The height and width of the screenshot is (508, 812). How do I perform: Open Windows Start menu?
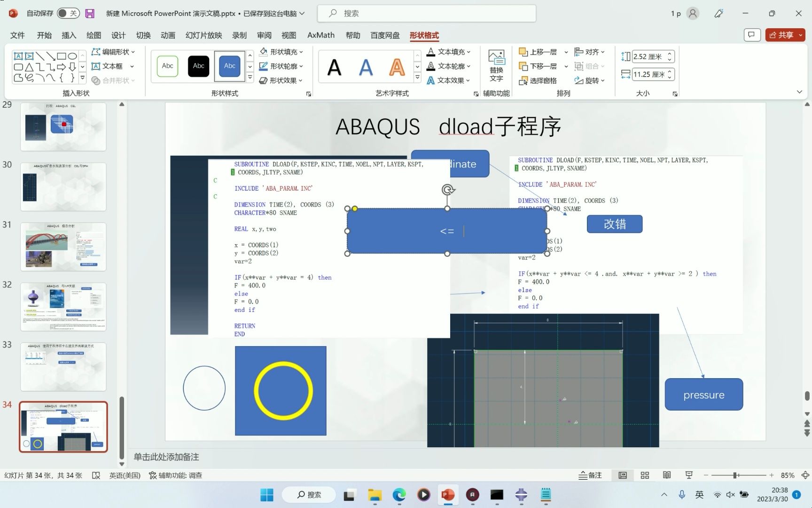[x=267, y=495]
